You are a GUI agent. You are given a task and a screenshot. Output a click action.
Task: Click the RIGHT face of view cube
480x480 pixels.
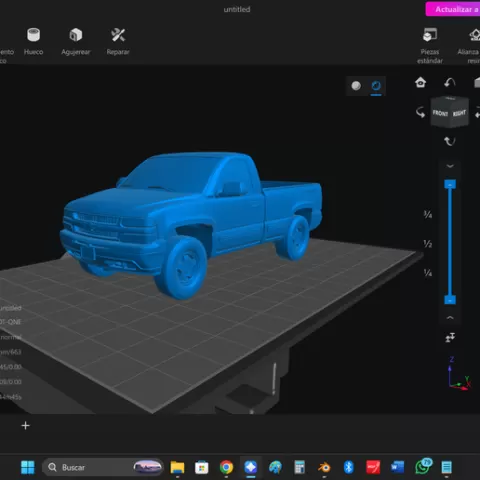459,113
